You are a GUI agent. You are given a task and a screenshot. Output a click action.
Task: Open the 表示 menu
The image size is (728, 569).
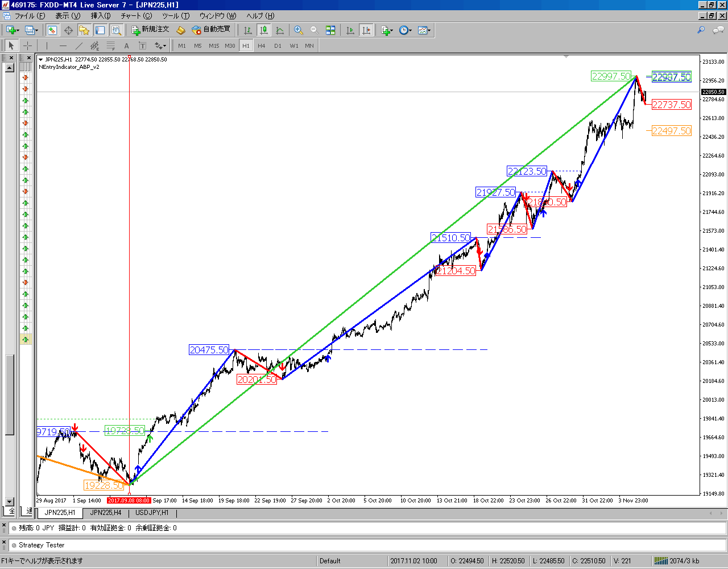click(x=67, y=16)
